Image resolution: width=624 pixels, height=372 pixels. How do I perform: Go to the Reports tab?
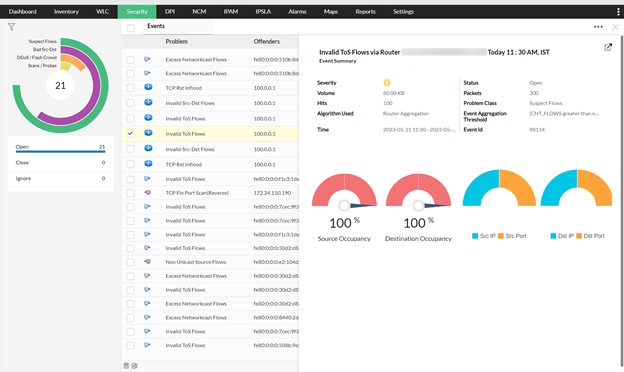(365, 12)
